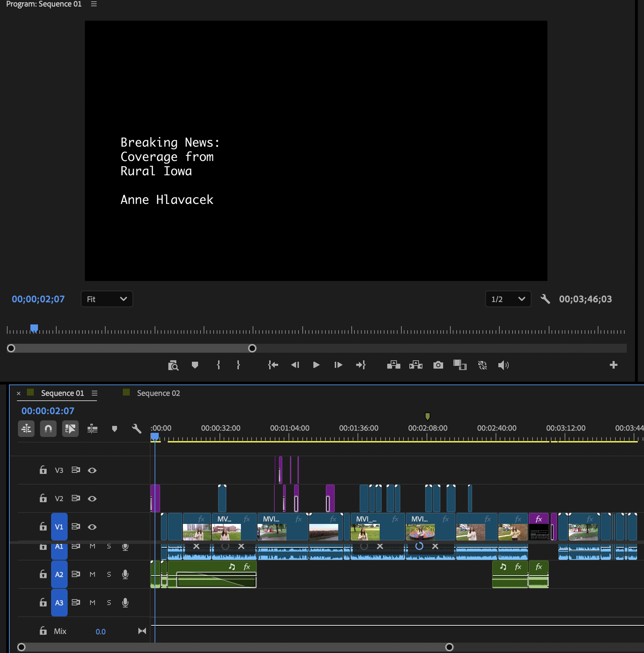Viewport: 644px width, 653px height.
Task: Click the Program monitor timecode 00;00;02;07
Action: click(38, 299)
